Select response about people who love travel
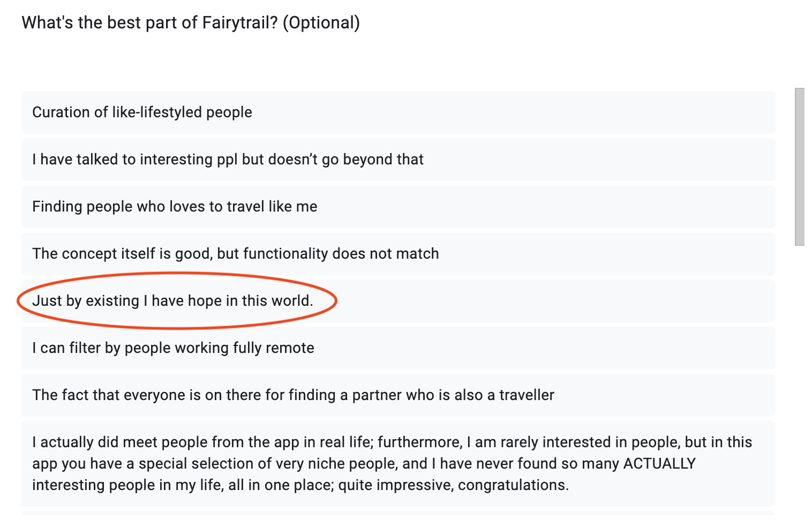Image resolution: width=812 pixels, height=527 pixels. (399, 207)
